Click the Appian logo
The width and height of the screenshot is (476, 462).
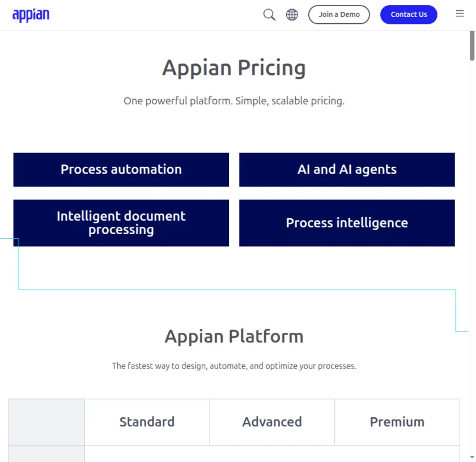pos(31,15)
